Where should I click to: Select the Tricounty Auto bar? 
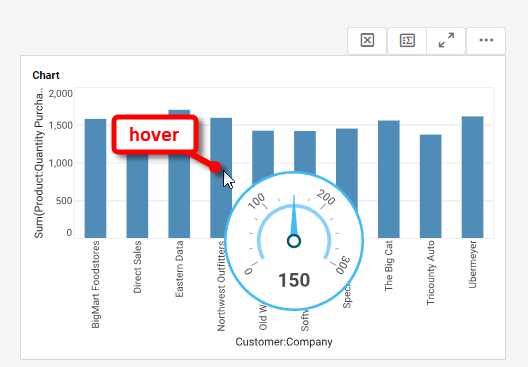coord(431,186)
